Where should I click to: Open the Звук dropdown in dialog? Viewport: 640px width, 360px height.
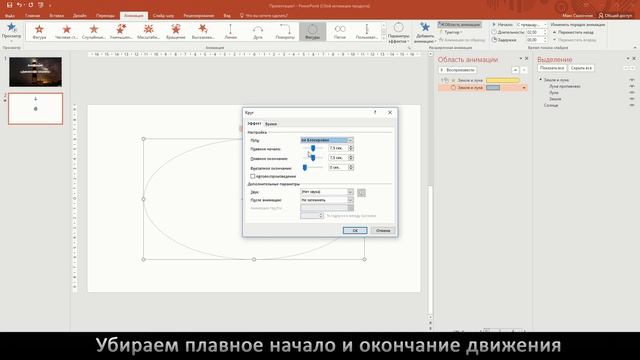tap(350, 192)
